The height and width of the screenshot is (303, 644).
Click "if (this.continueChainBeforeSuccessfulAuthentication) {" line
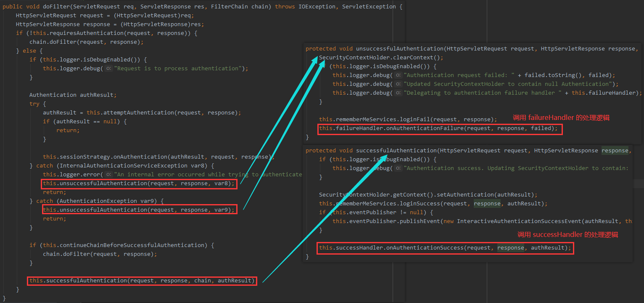click(x=122, y=245)
